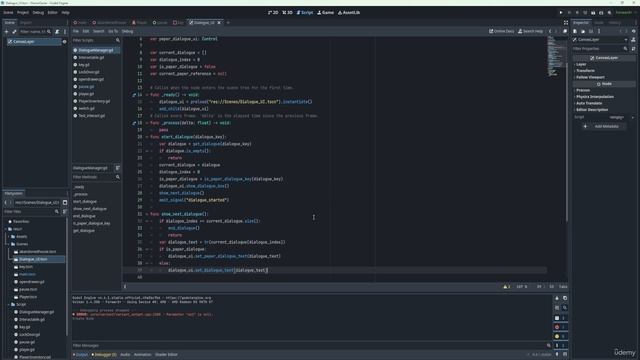Viewport: 640px width, 360px height.
Task: Expand the Editor Description section
Action: [591, 110]
